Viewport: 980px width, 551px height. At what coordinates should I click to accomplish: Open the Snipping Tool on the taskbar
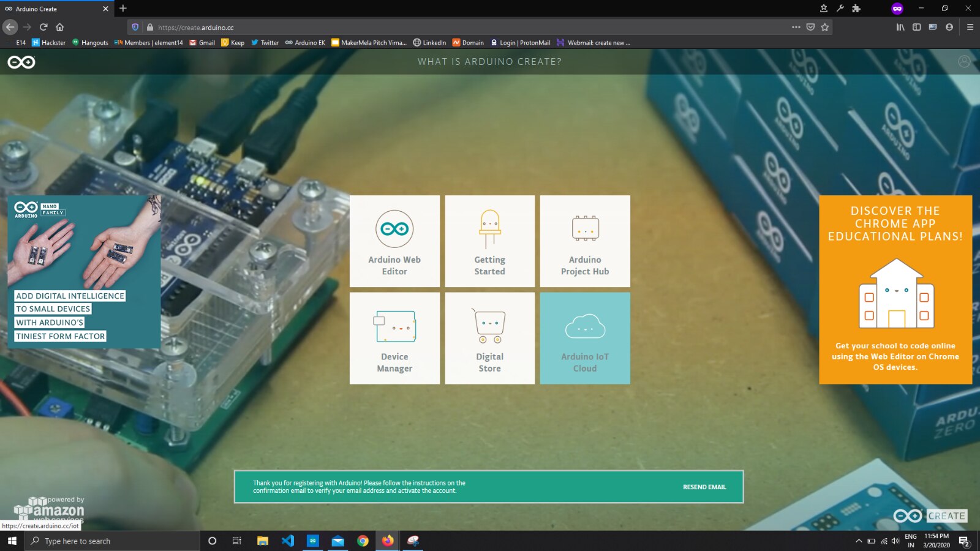pos(413,541)
